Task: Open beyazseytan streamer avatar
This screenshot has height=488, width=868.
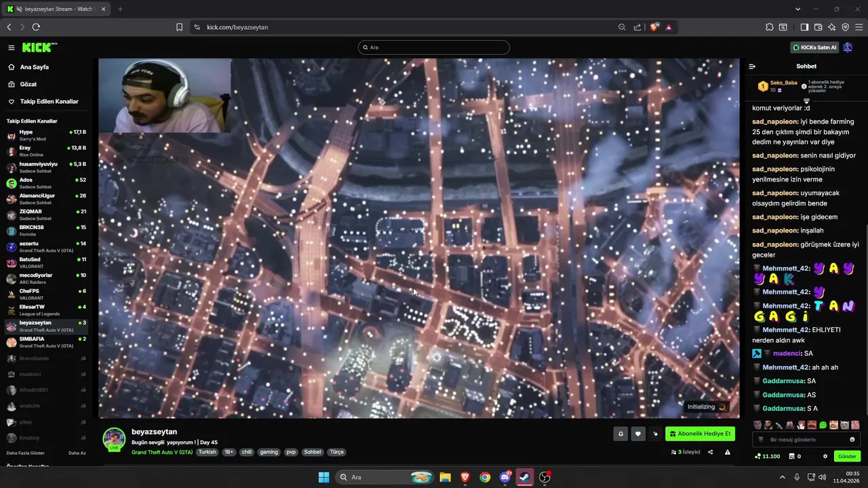Action: click(x=114, y=439)
